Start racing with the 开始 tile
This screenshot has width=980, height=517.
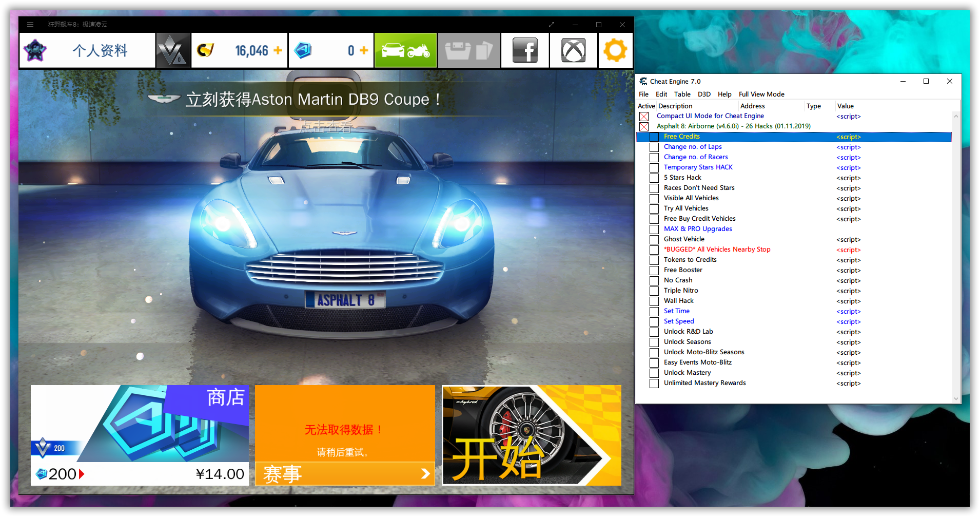[532, 435]
